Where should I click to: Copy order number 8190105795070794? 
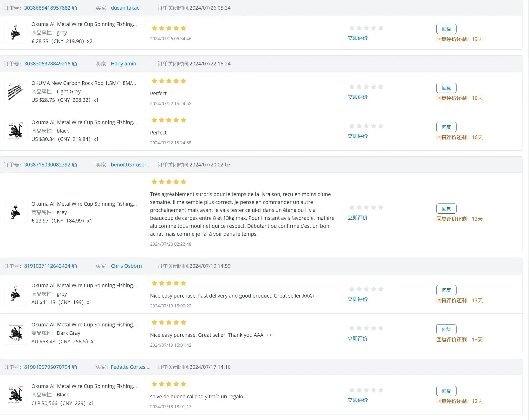click(x=75, y=367)
